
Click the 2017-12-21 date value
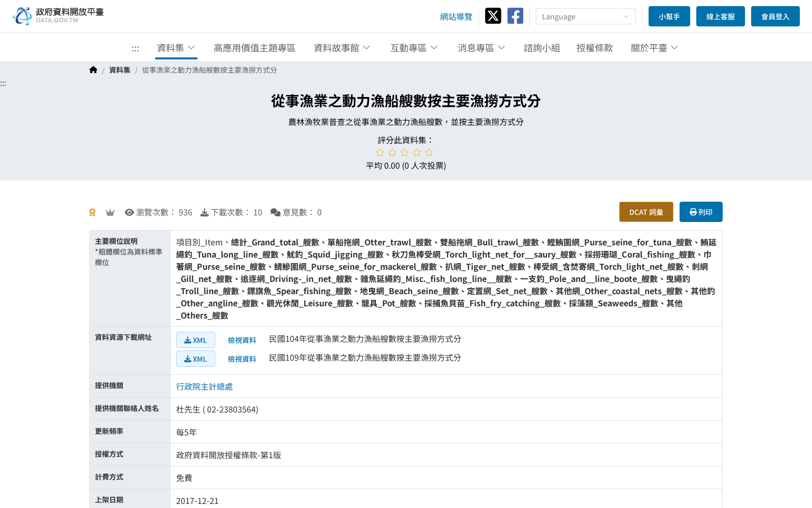(x=197, y=501)
